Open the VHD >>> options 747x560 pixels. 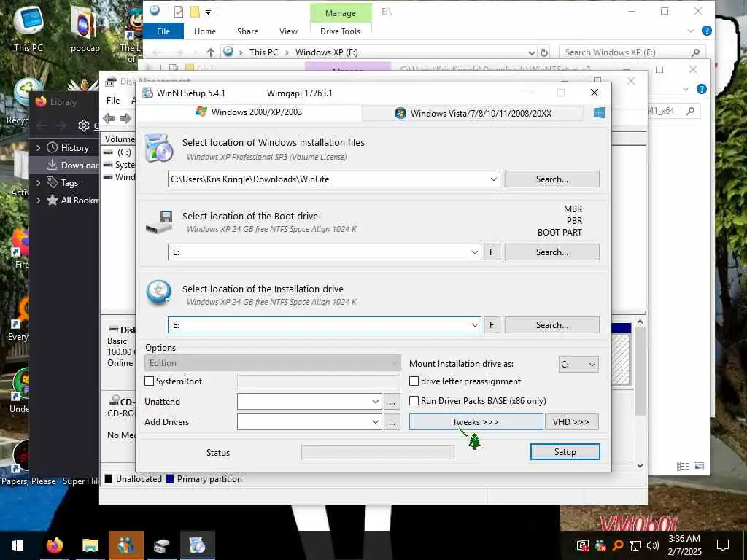(571, 422)
